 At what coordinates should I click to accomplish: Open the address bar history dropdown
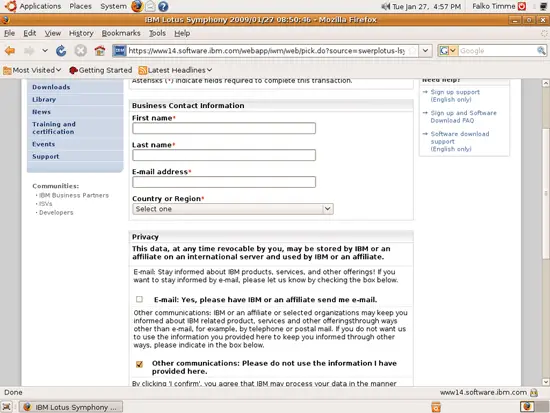(425, 51)
